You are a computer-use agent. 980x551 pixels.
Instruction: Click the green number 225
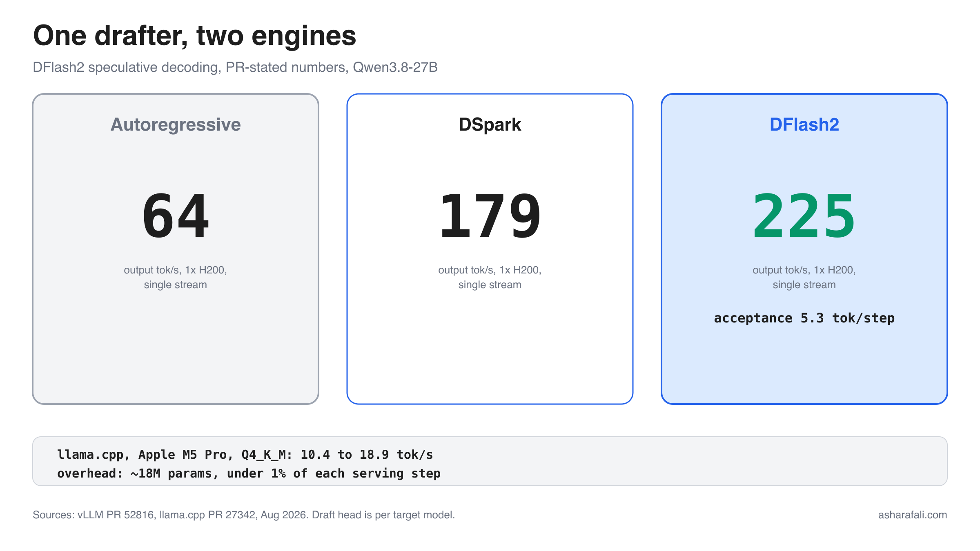click(804, 216)
